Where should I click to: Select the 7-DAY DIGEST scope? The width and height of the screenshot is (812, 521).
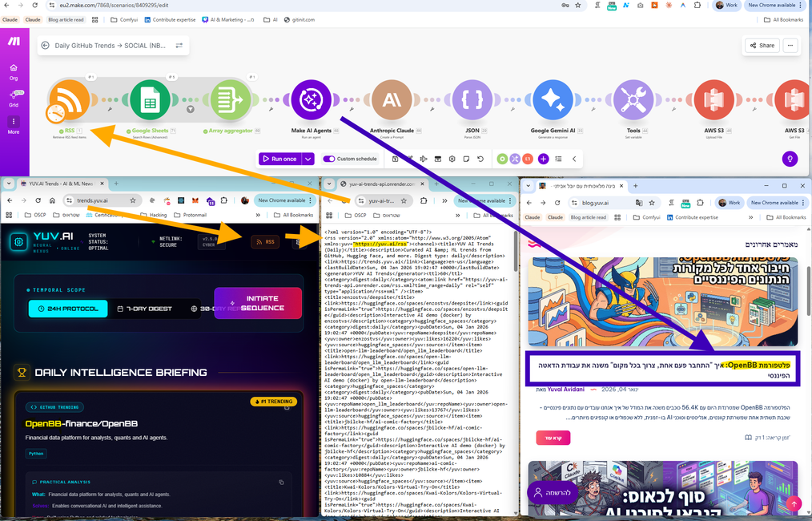pyautogui.click(x=144, y=309)
